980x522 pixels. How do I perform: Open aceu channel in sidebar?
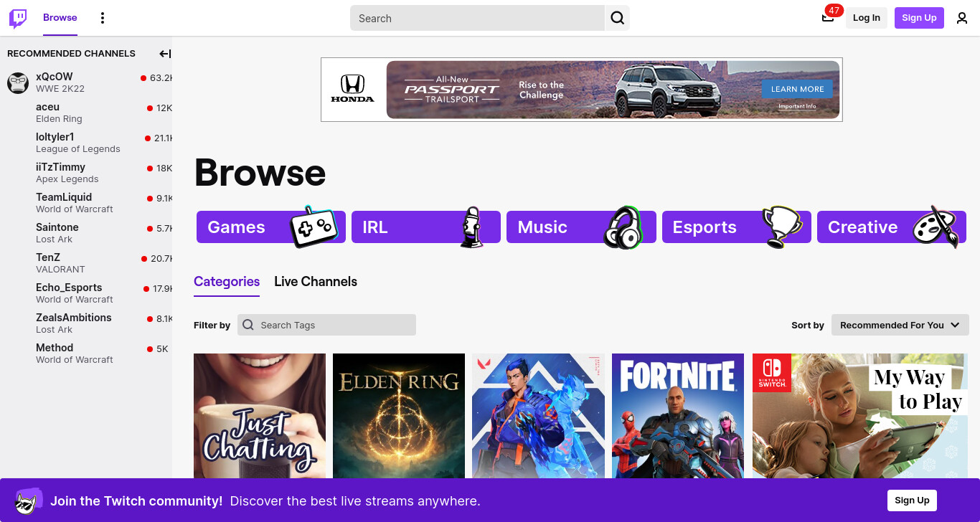tap(86, 113)
